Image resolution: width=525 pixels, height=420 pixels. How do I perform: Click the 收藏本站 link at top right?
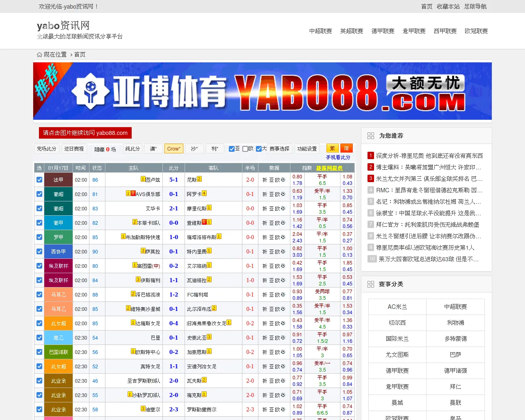448,7
